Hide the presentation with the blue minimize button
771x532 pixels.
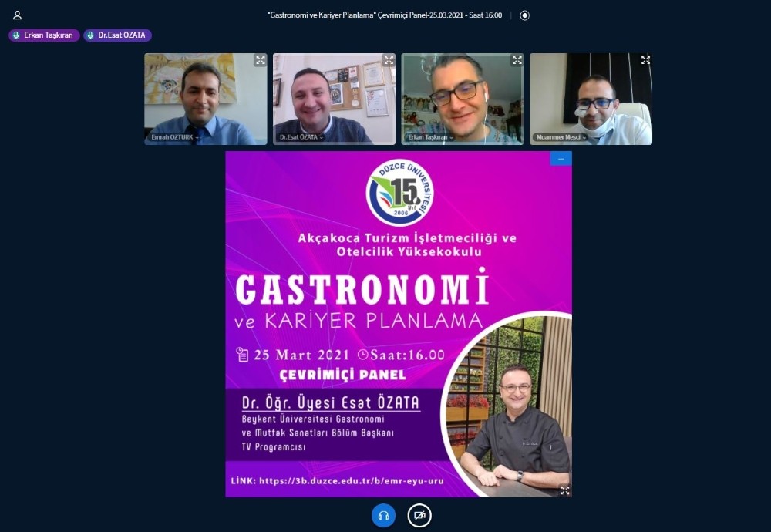click(x=561, y=158)
